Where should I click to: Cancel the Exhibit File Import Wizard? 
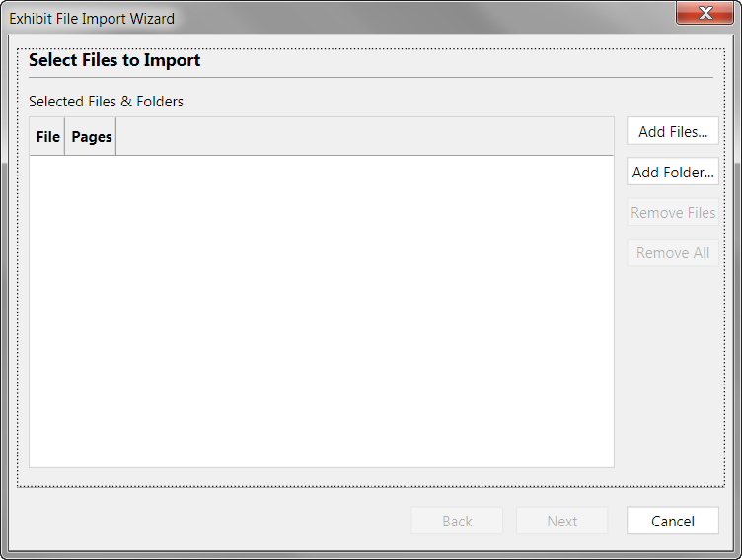(673, 521)
